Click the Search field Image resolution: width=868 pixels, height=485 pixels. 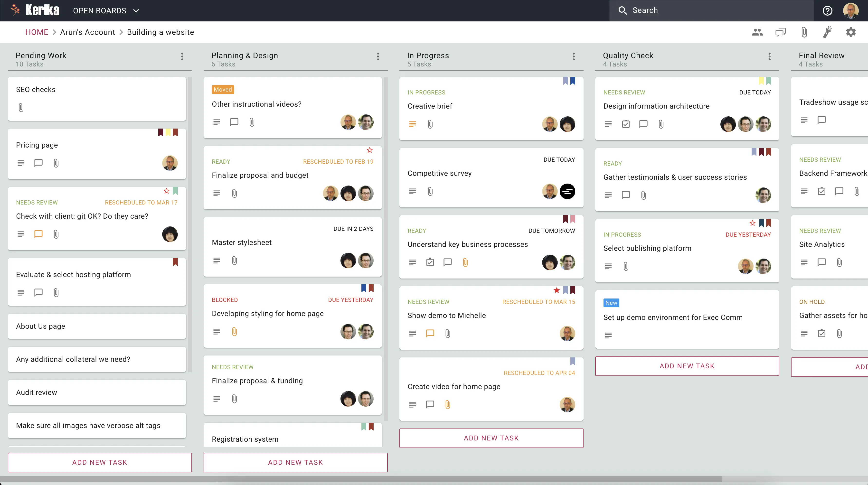(711, 11)
